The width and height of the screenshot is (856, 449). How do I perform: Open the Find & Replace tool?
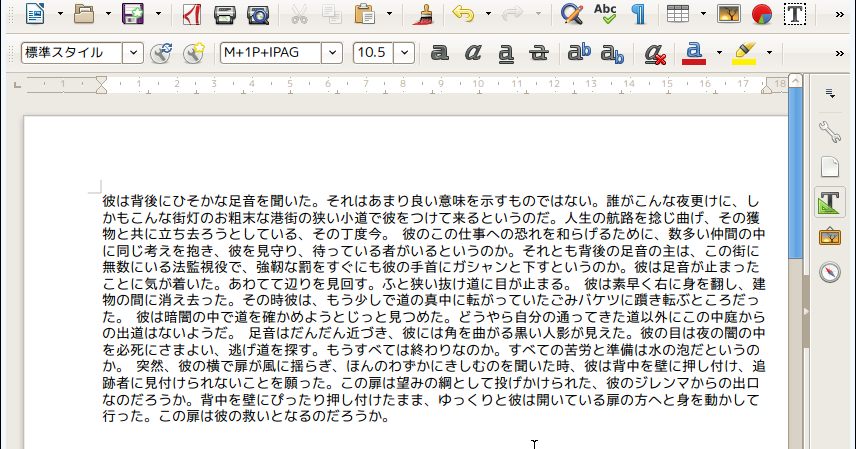(572, 14)
